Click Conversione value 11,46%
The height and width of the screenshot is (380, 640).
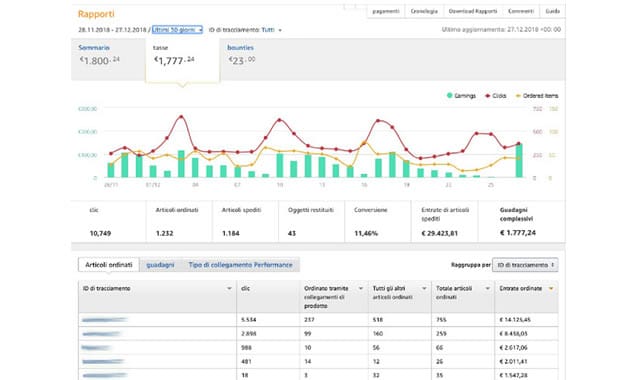pos(366,233)
